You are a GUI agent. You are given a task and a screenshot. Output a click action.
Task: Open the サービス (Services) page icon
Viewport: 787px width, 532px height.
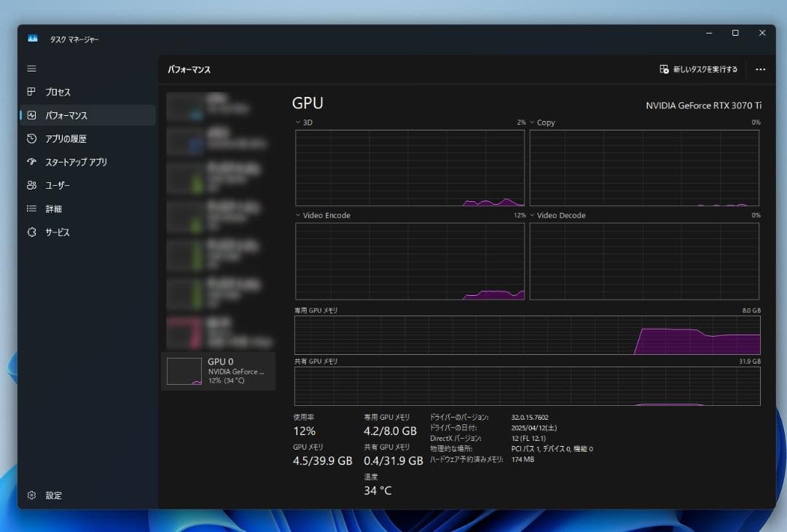pyautogui.click(x=31, y=232)
